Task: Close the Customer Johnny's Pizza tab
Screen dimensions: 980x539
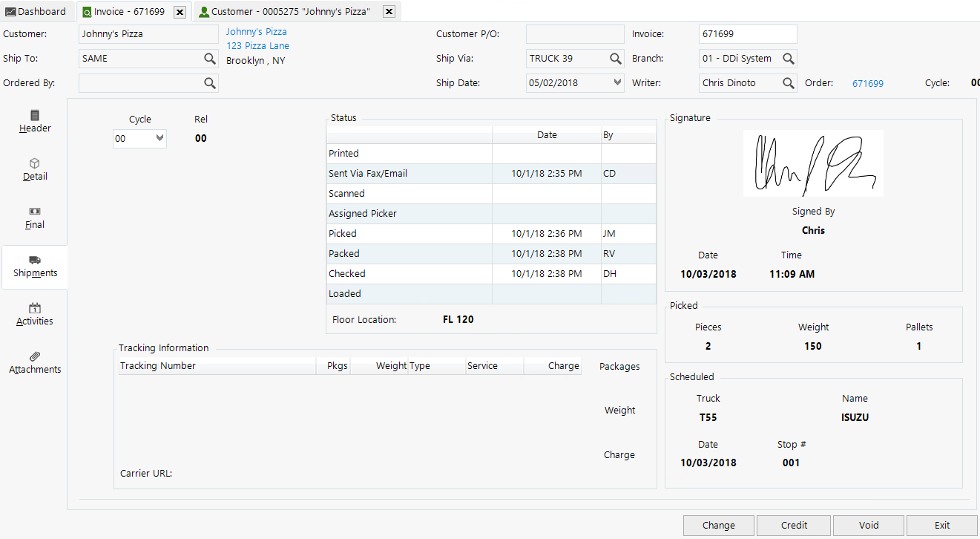Action: (388, 12)
